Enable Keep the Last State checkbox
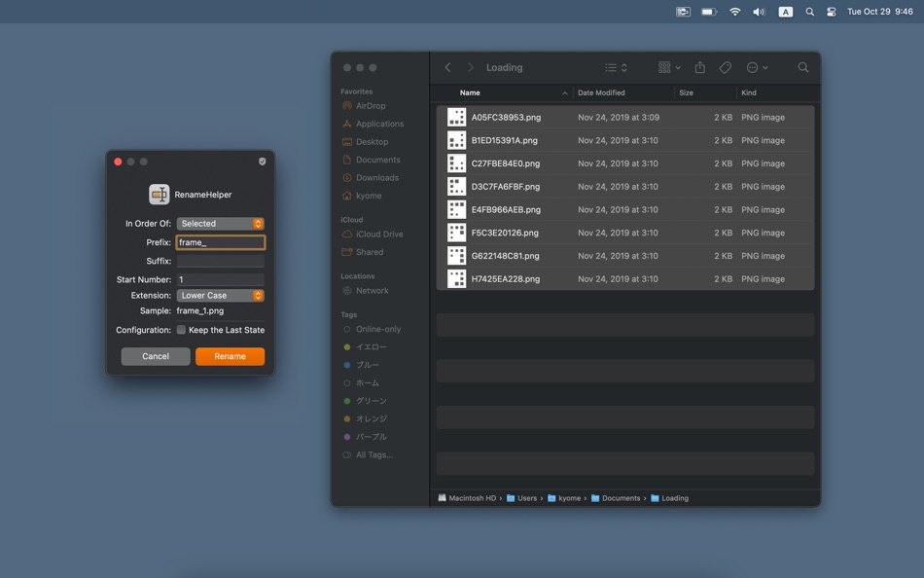 [x=181, y=330]
